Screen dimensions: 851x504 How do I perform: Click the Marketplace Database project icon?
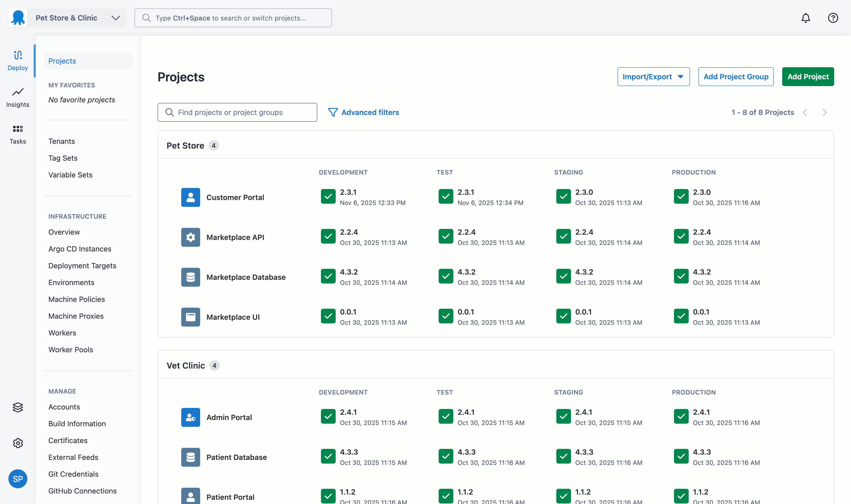tap(190, 277)
